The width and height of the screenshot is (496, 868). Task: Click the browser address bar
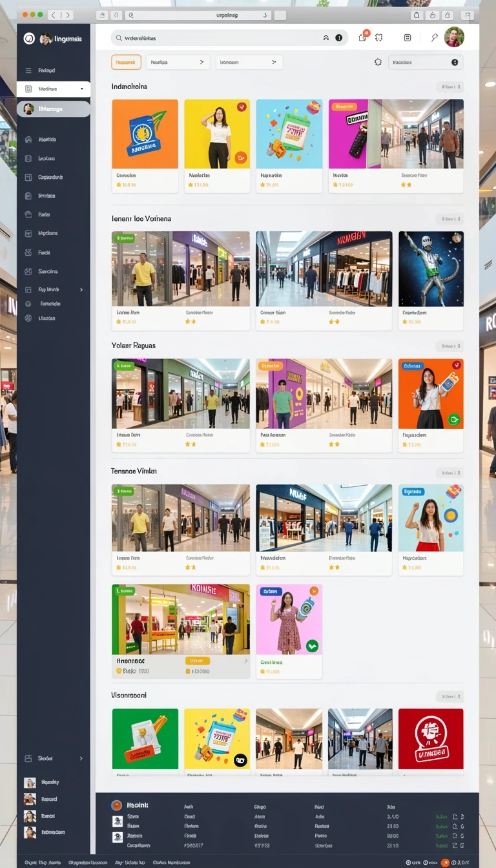click(198, 14)
